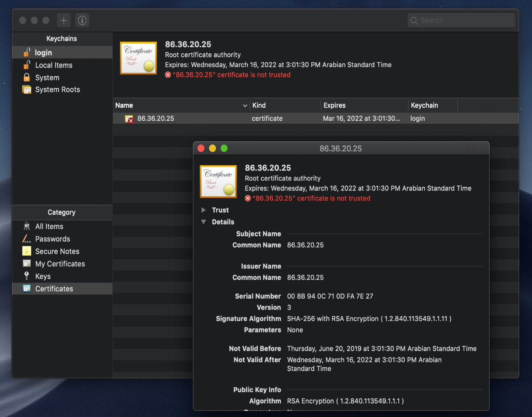Click the red error icon in main window header

pyautogui.click(x=168, y=75)
